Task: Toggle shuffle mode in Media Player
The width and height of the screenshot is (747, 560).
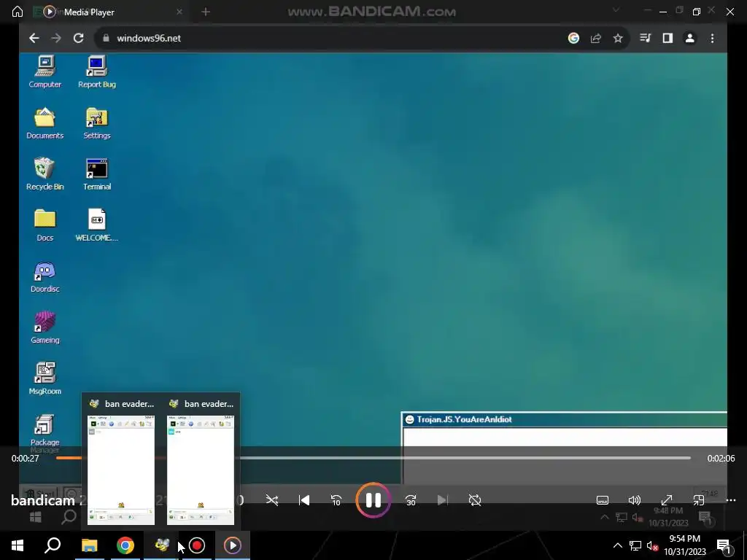Action: click(x=272, y=500)
